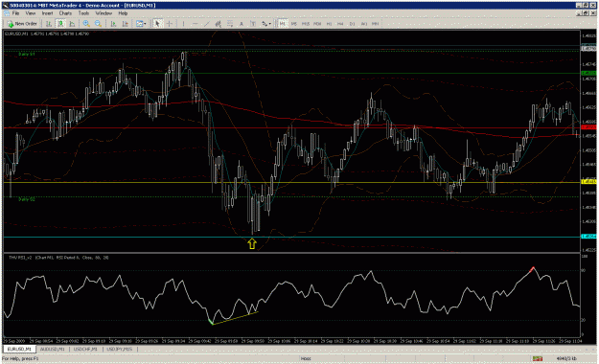Image resolution: width=599 pixels, height=364 pixels.
Task: Toggle chart shift from right edge
Action: (125, 24)
